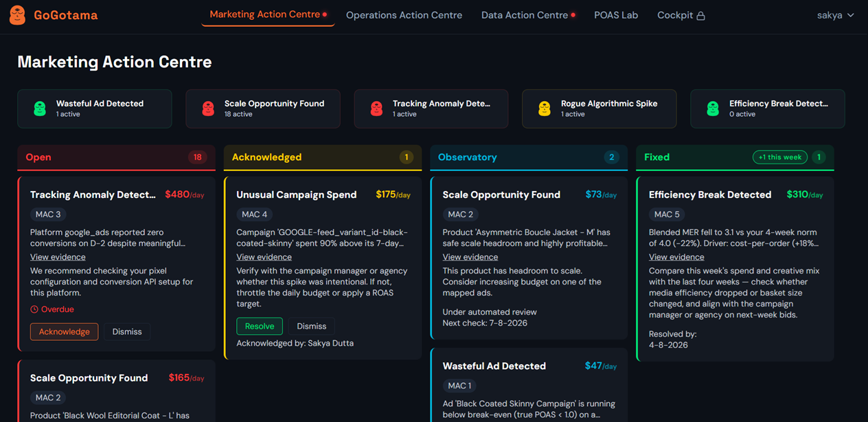This screenshot has width=868, height=422.
Task: Open the Cockpit tab
Action: coord(681,15)
